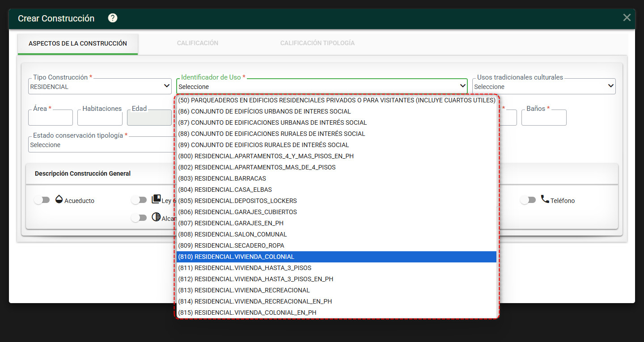This screenshot has width=644, height=342.
Task: Select (815) VIVIENDA_COLONIAL_EN_PH
Action: coord(337,312)
